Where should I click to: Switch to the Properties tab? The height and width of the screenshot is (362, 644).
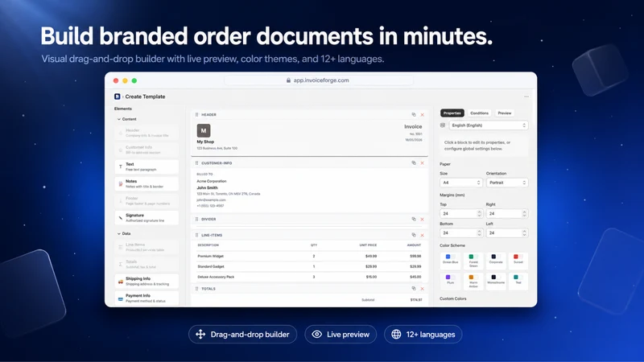point(452,113)
